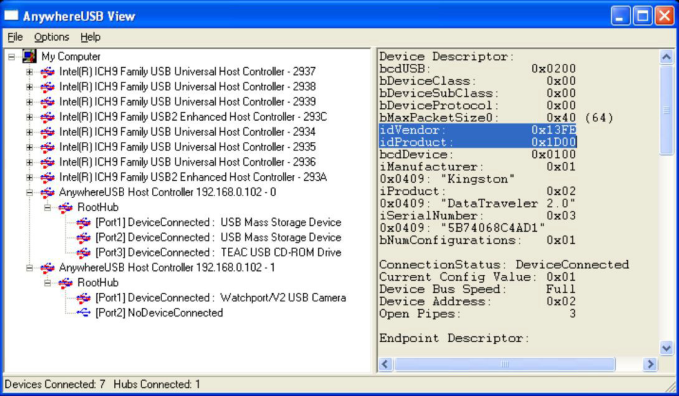679x396 pixels.
Task: Click the highlighted idProduct 0x1D00 line
Action: coord(478,142)
